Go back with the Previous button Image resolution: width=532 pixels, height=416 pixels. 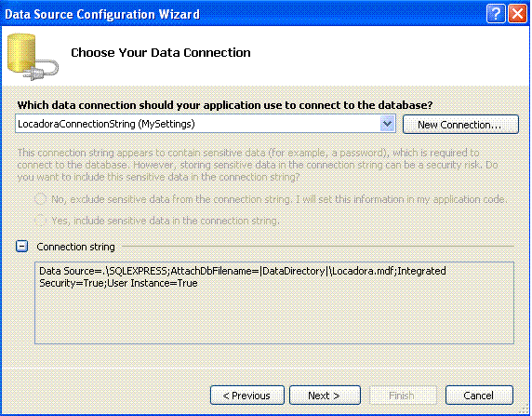point(247,396)
